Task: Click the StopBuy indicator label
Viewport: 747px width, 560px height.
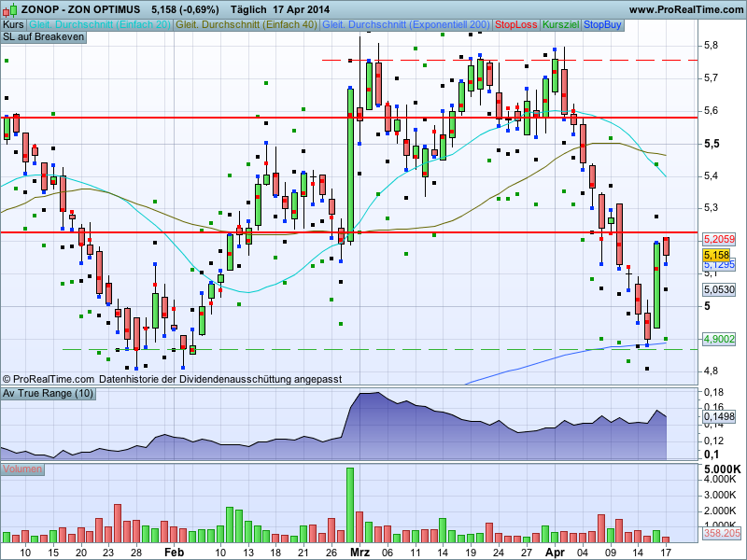Action: click(602, 25)
